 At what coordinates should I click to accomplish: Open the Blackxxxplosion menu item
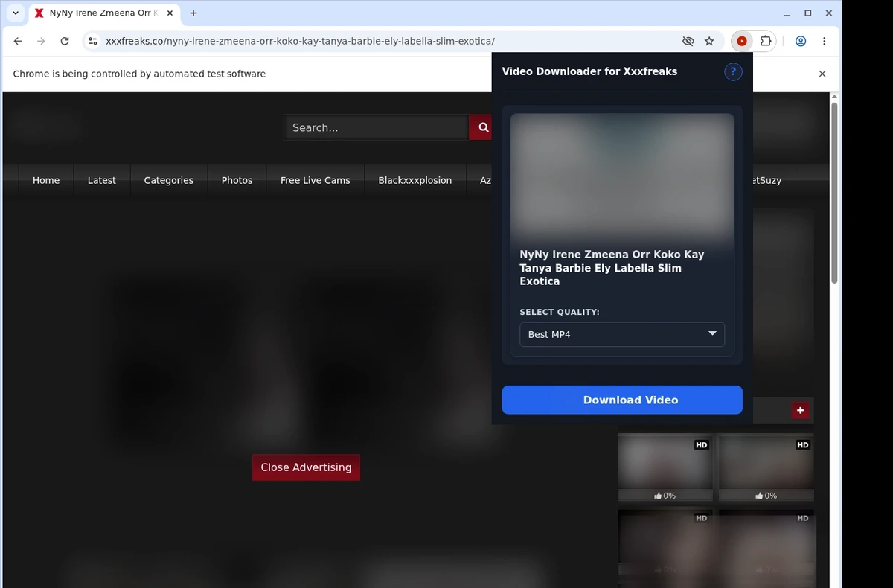pyautogui.click(x=415, y=180)
